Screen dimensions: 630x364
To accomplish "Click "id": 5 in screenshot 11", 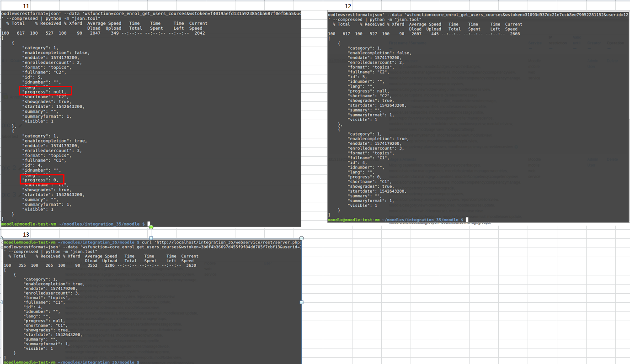I will coord(32,77).
